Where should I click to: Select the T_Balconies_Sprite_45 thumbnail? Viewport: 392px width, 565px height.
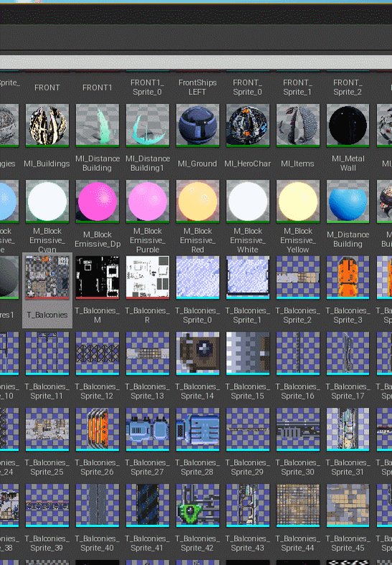[x=347, y=505]
